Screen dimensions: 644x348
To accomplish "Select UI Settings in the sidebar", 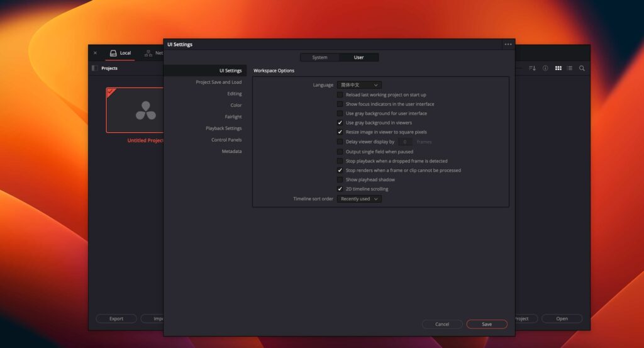I will pos(205,70).
